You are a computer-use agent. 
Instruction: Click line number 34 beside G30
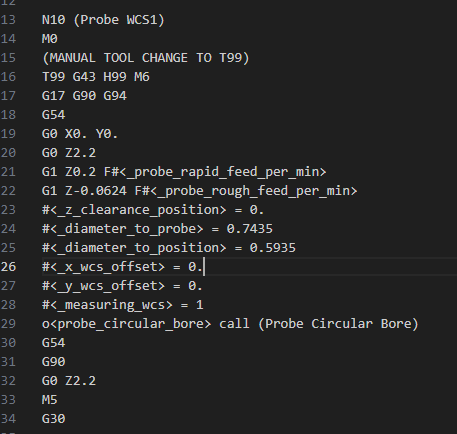pos(8,419)
